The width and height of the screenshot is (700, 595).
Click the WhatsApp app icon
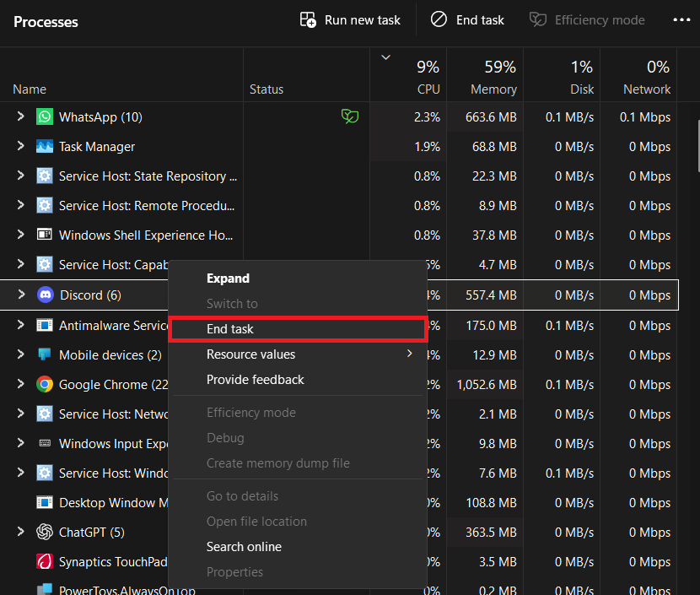(45, 117)
